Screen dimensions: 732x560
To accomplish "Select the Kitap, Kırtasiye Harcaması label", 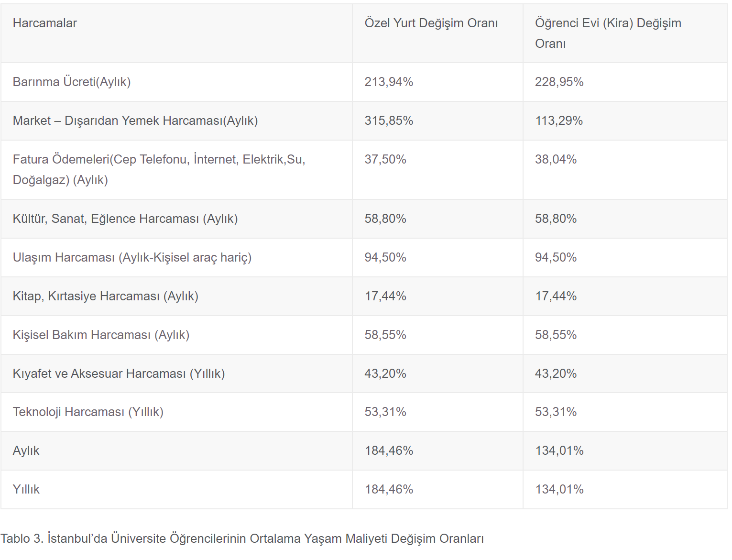I will coord(106,296).
